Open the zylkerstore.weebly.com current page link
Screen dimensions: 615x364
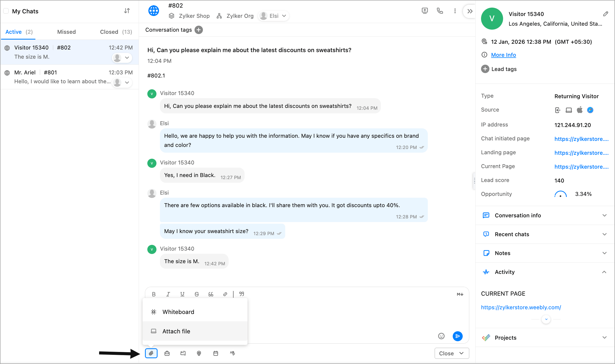[521, 307]
